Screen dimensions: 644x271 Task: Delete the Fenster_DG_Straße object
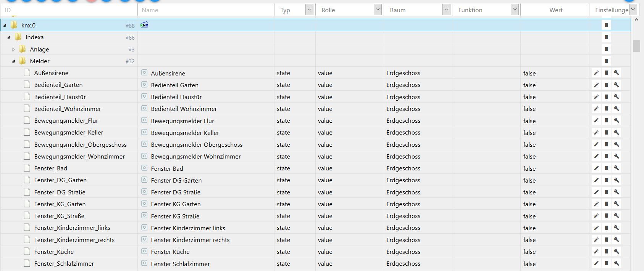(x=606, y=192)
